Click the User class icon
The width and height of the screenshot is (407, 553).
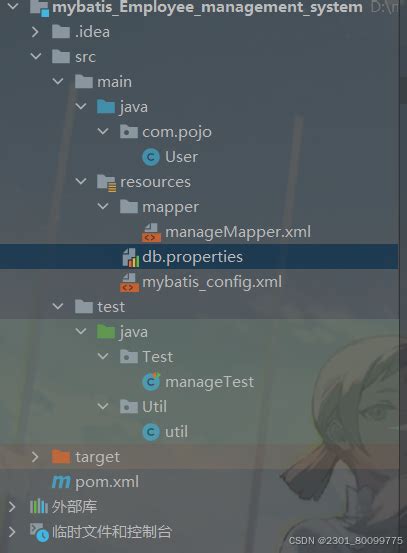tap(151, 157)
